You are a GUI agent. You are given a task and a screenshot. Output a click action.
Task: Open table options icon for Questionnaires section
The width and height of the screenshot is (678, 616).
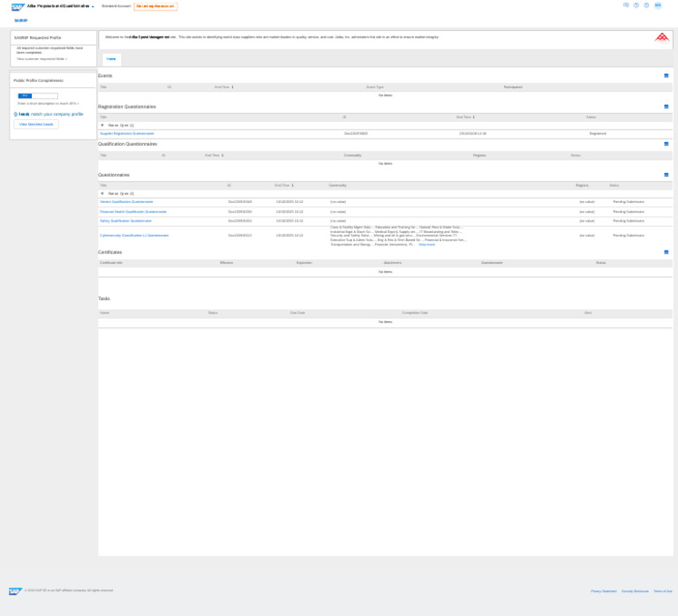[667, 175]
